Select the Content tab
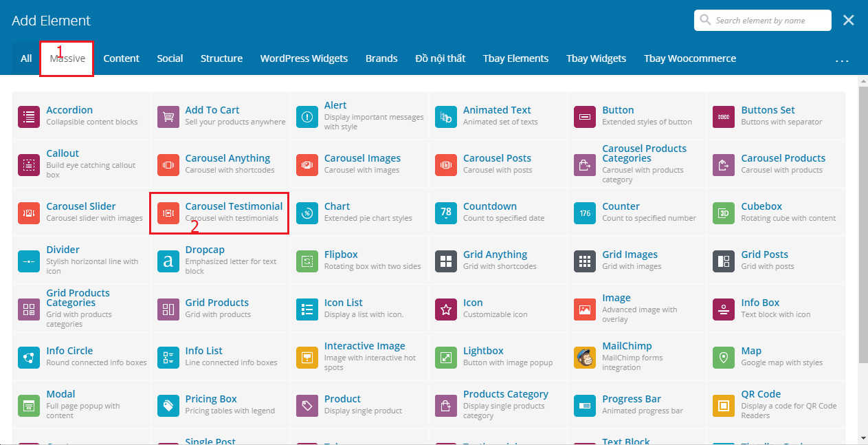 (122, 58)
